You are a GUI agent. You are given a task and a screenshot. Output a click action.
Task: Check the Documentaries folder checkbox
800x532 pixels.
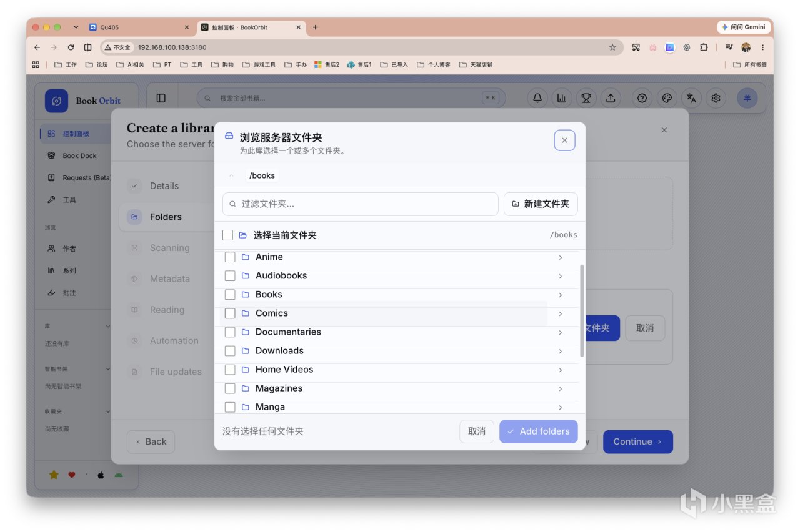coord(230,332)
